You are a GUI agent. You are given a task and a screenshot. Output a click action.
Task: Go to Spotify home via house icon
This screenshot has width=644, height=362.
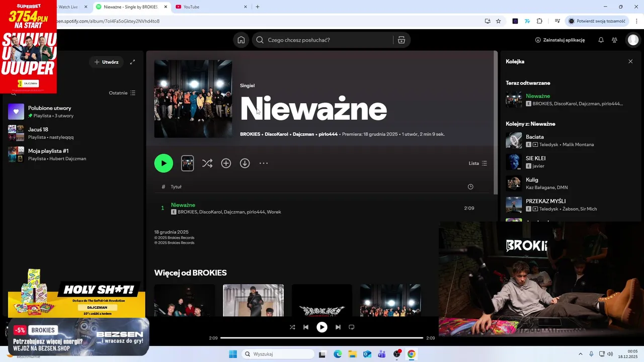pyautogui.click(x=241, y=40)
